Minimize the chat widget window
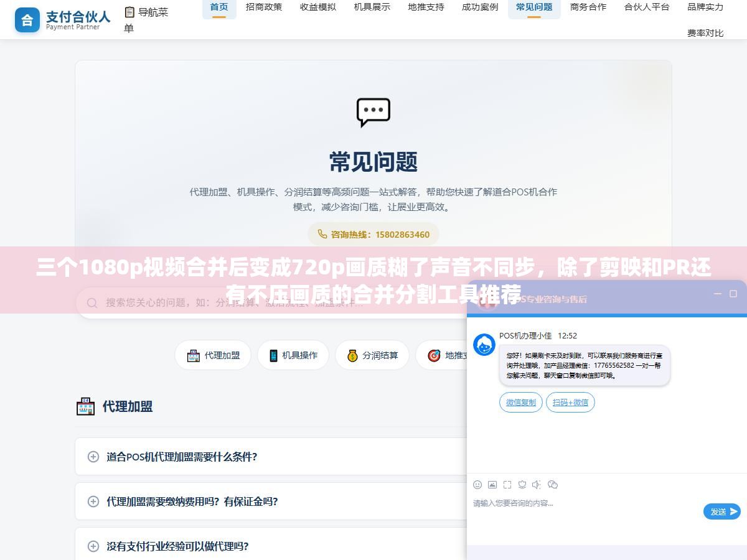The width and height of the screenshot is (747, 560). pos(717,294)
